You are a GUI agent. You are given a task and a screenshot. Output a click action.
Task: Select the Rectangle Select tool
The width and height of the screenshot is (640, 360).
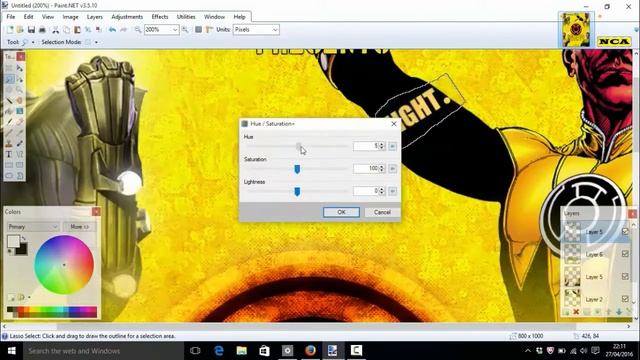(9, 68)
